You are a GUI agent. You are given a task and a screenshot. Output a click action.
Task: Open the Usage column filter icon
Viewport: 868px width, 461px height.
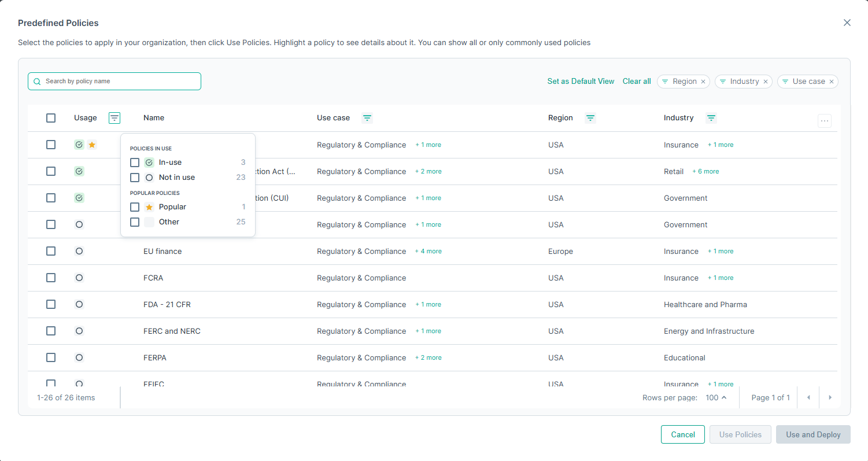coord(114,118)
